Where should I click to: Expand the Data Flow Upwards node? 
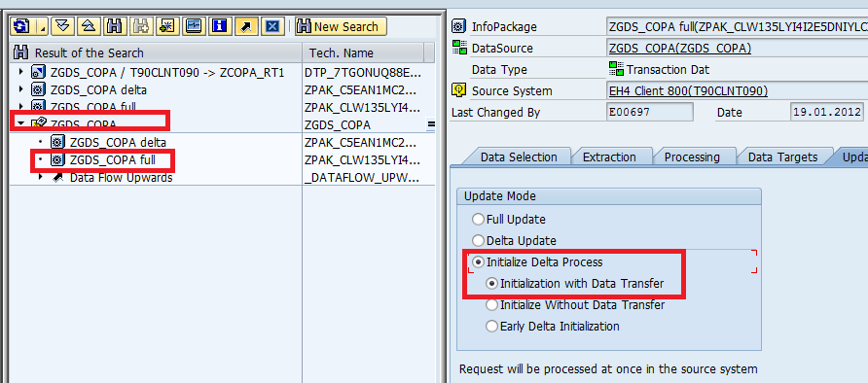point(41,178)
